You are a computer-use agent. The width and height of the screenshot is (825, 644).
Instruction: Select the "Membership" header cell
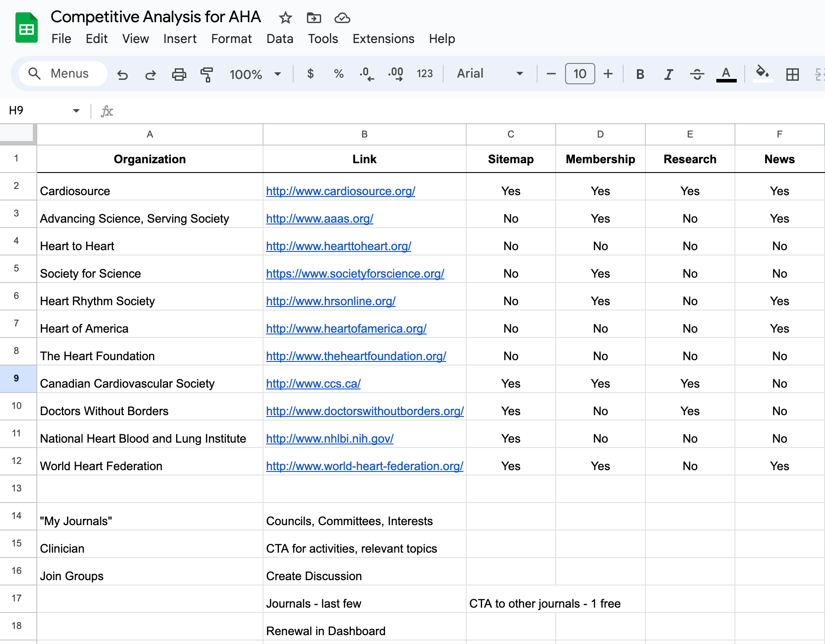click(x=601, y=159)
